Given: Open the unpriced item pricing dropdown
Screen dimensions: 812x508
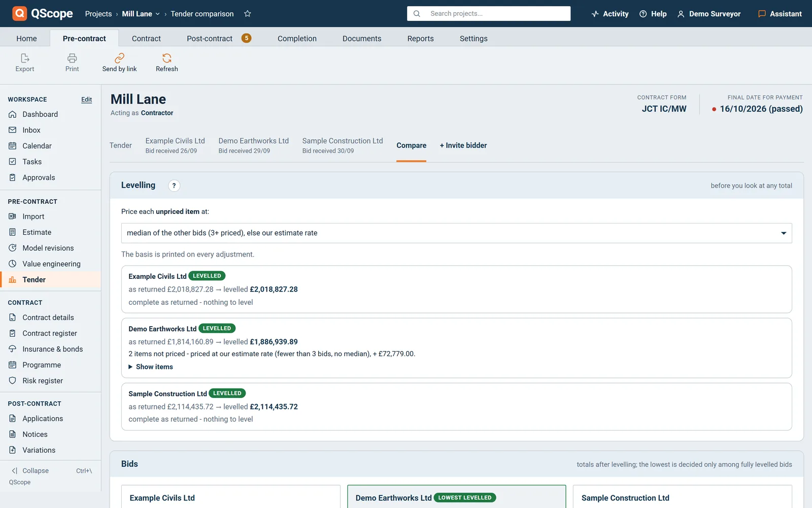Looking at the screenshot, I should (456, 233).
